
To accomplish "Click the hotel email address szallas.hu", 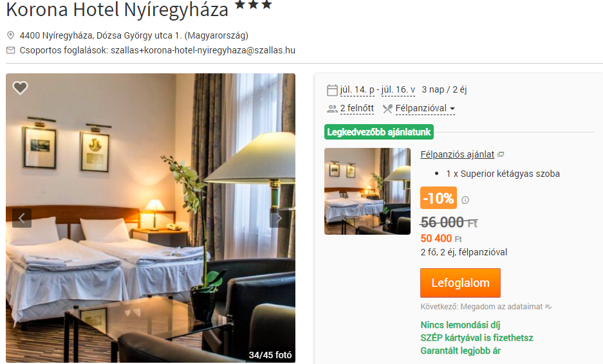I will 203,50.
